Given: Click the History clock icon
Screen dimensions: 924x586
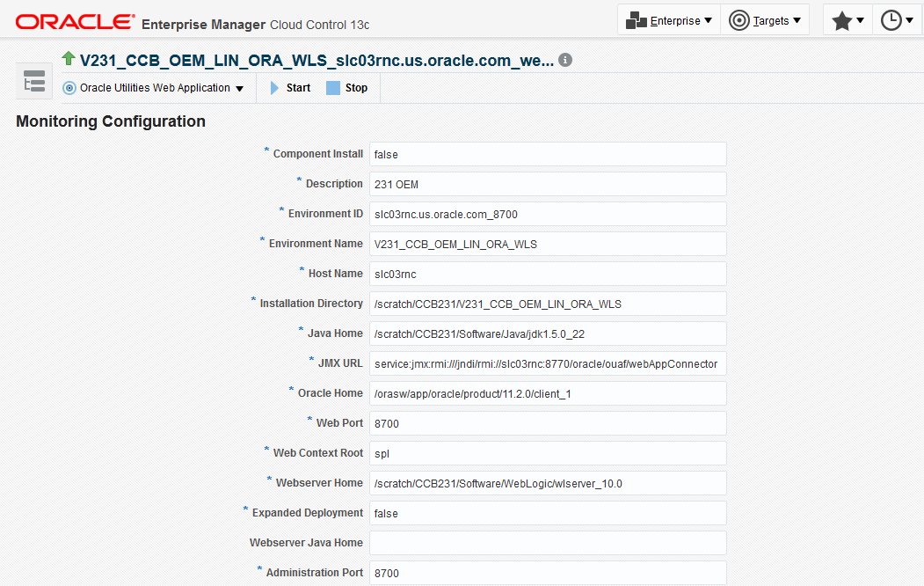Looking at the screenshot, I should [891, 18].
